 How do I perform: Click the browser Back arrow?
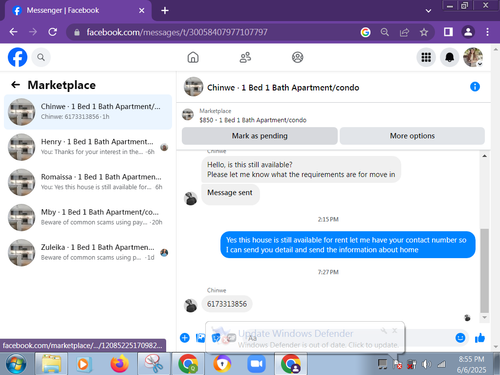[13, 32]
